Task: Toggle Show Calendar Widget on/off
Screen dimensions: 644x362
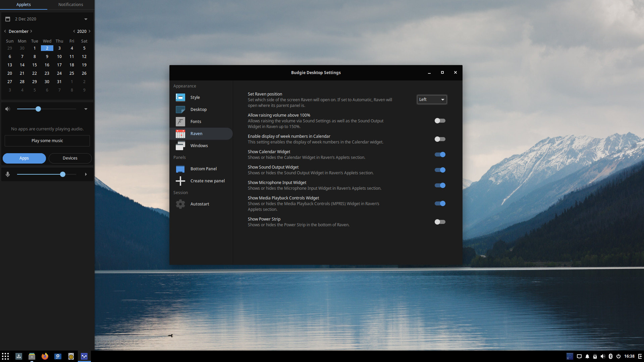Action: 440,154
